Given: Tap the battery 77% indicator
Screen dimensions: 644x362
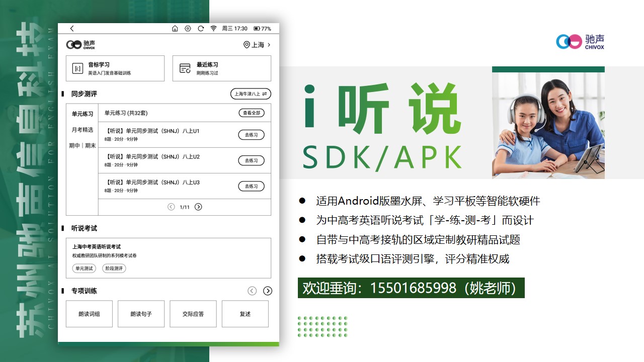Looking at the screenshot, I should (262, 29).
